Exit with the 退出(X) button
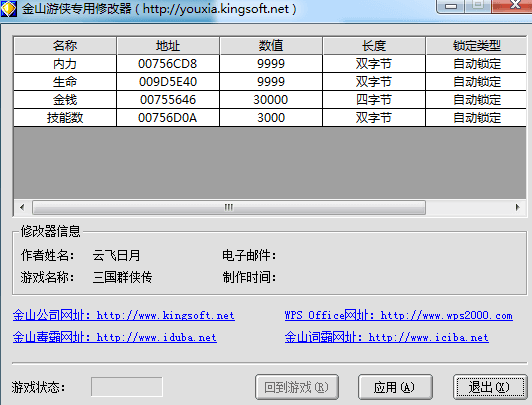The height and width of the screenshot is (405, 532). (490, 387)
